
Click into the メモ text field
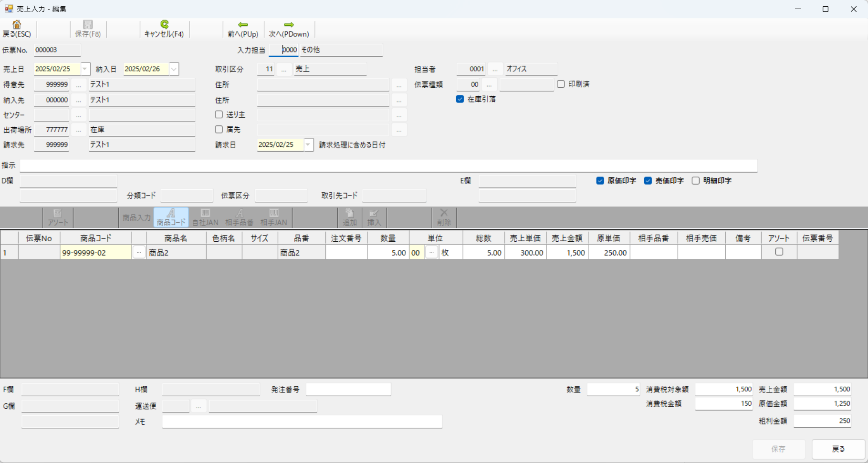coord(302,422)
